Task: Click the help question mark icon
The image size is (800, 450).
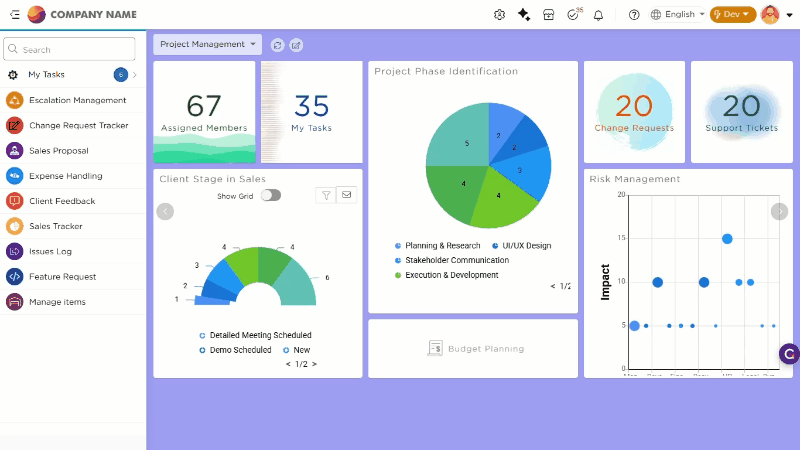Action: [x=634, y=15]
